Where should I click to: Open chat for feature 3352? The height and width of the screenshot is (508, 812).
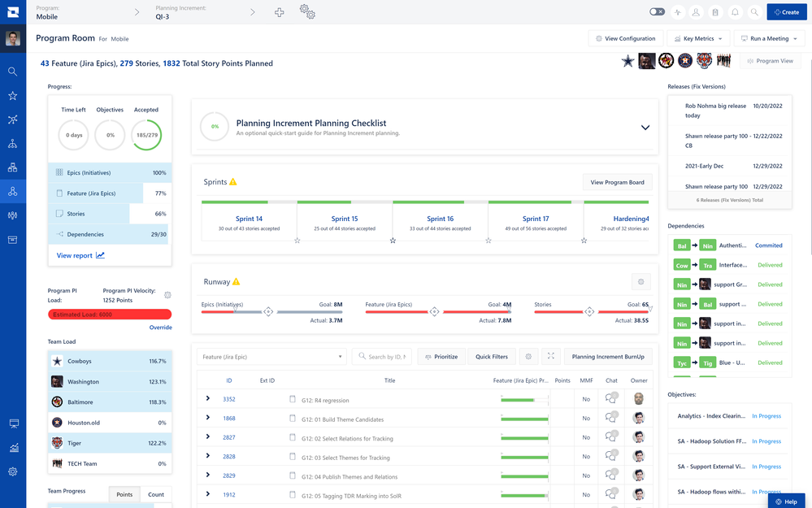click(611, 398)
